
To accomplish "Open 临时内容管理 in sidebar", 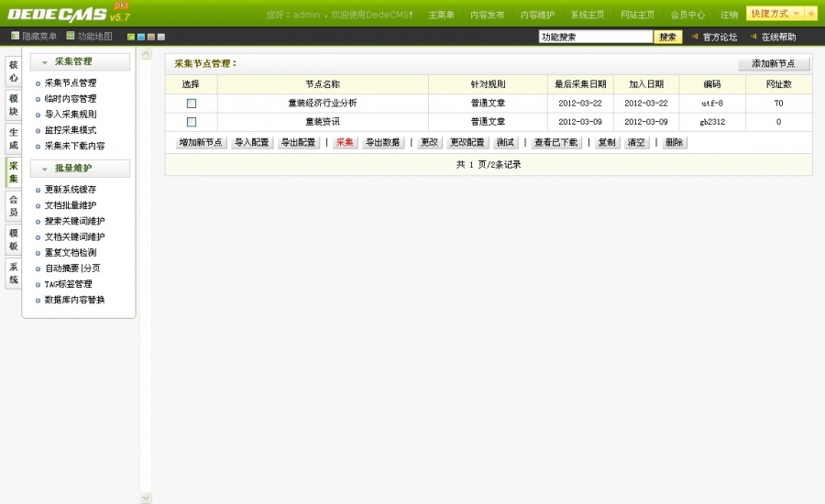I will [71, 99].
